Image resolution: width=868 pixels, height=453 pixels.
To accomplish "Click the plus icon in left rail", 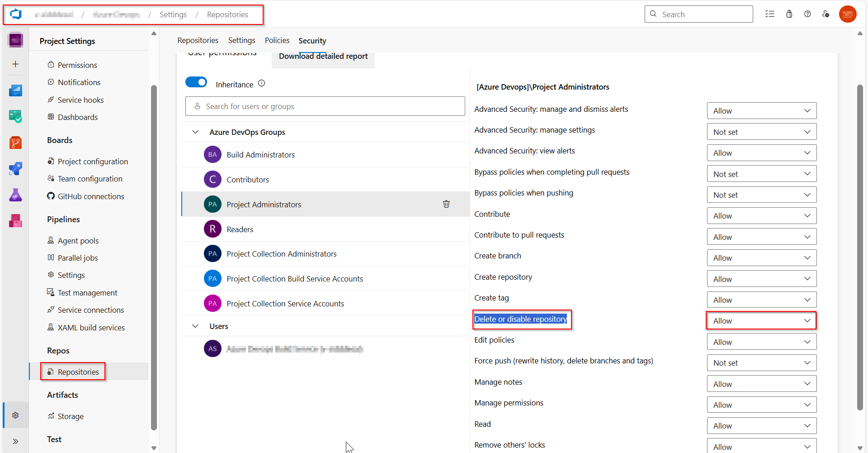I will [x=15, y=64].
